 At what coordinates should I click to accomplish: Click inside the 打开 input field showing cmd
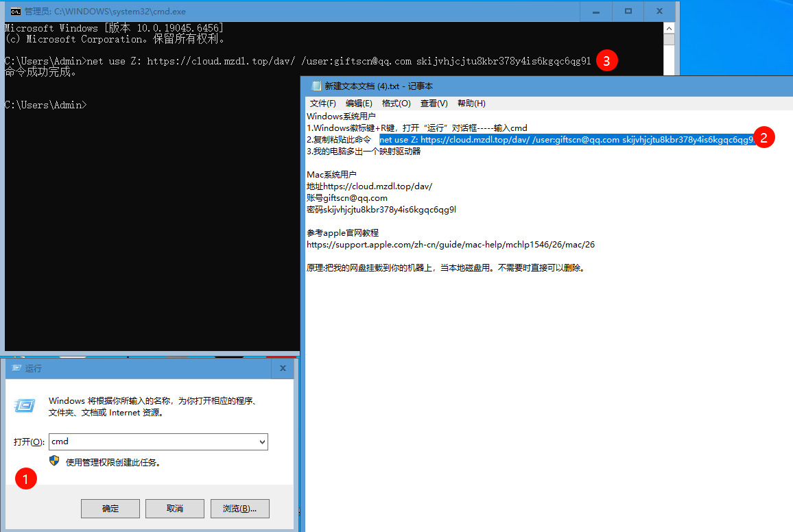[137, 442]
